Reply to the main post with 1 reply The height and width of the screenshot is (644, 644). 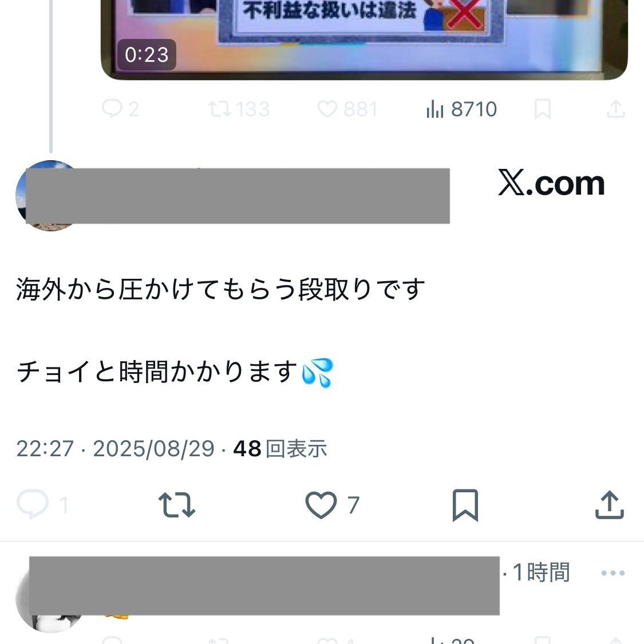[42, 505]
